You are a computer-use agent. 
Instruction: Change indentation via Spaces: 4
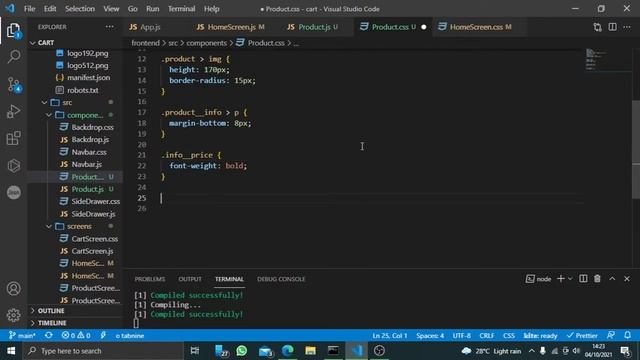tap(430, 336)
